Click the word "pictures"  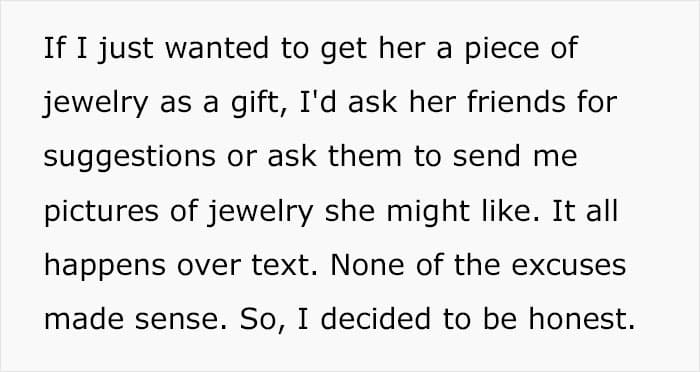[x=101, y=212]
